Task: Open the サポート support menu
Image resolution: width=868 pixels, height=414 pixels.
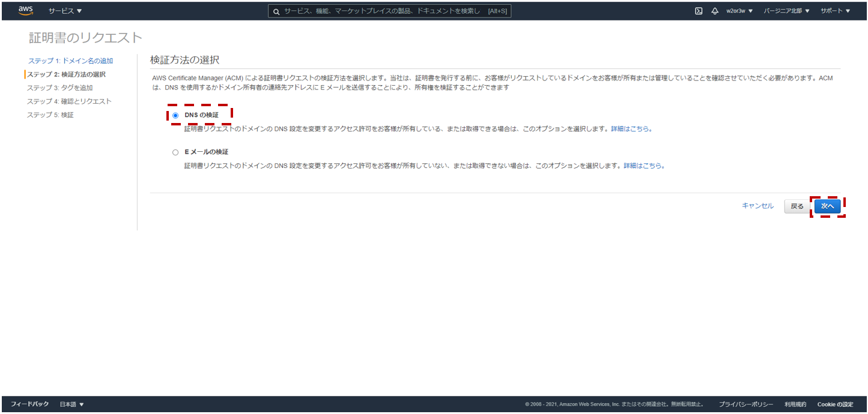Action: coord(835,11)
